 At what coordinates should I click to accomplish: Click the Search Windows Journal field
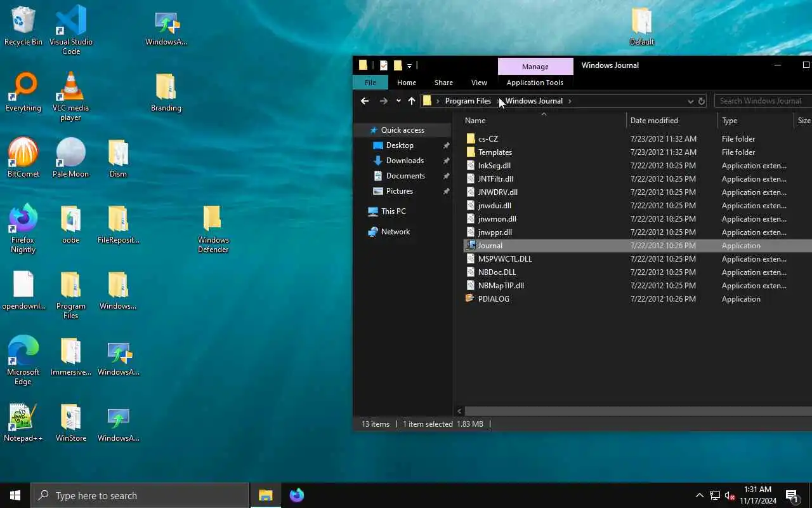click(x=763, y=101)
